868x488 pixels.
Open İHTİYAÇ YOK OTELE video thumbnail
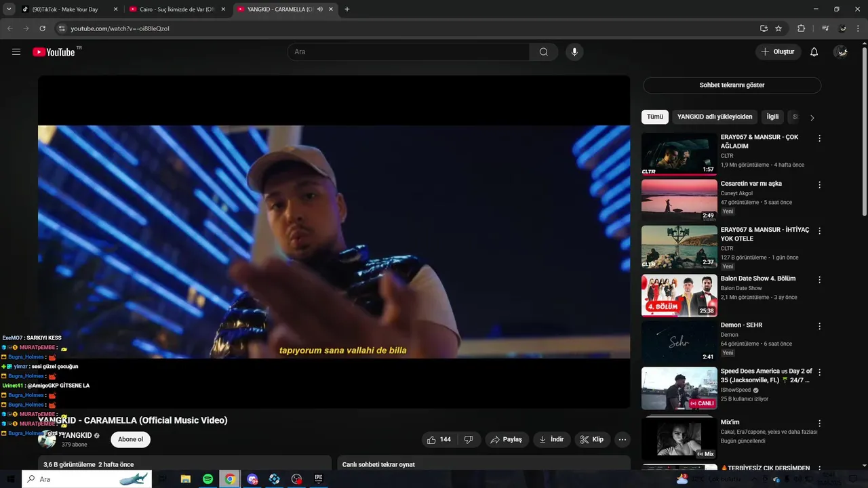click(679, 247)
